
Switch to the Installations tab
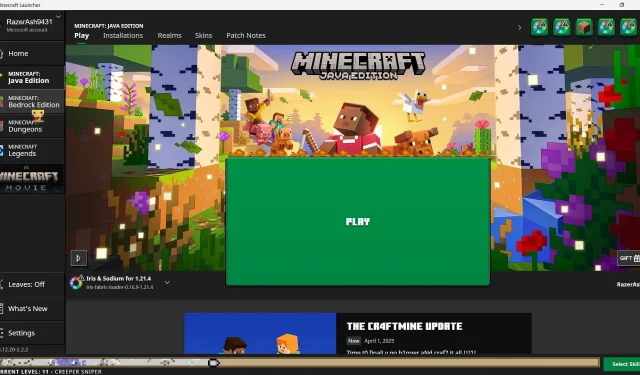coord(123,36)
